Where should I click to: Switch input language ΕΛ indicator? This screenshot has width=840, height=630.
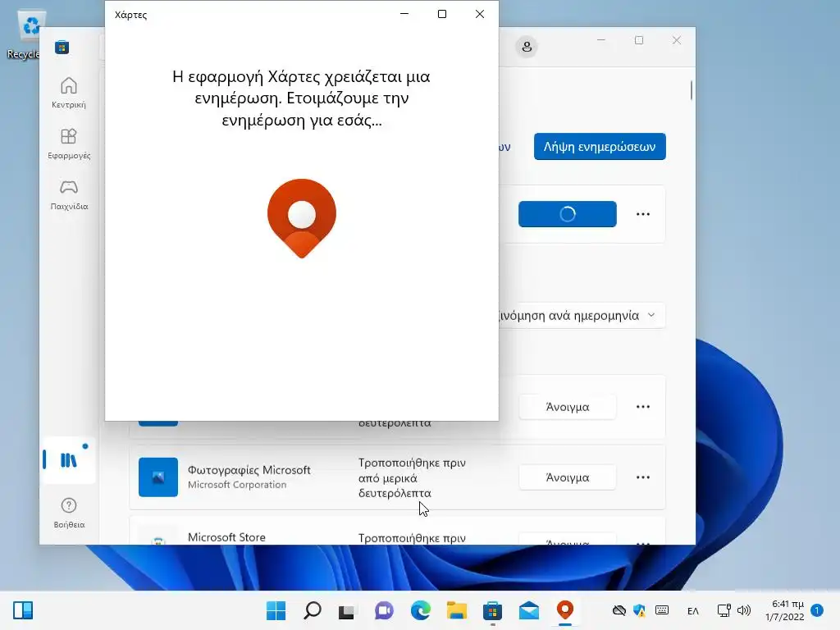coord(692,610)
